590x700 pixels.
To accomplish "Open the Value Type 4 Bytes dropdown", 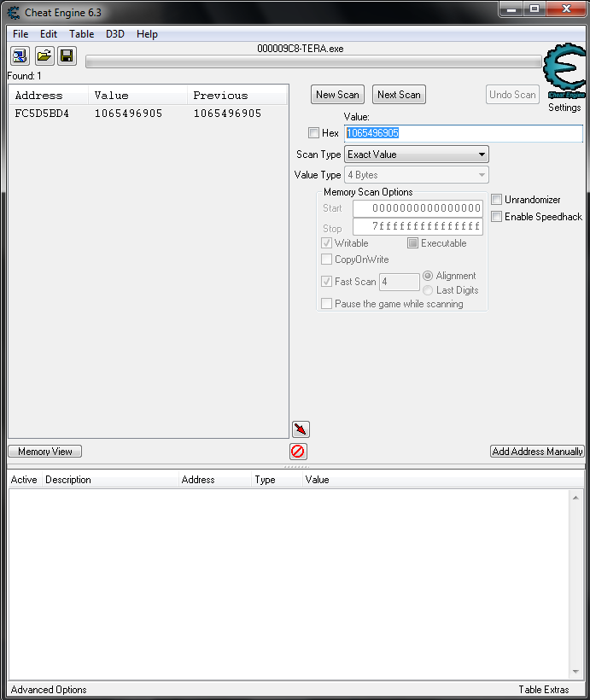I will tap(417, 175).
